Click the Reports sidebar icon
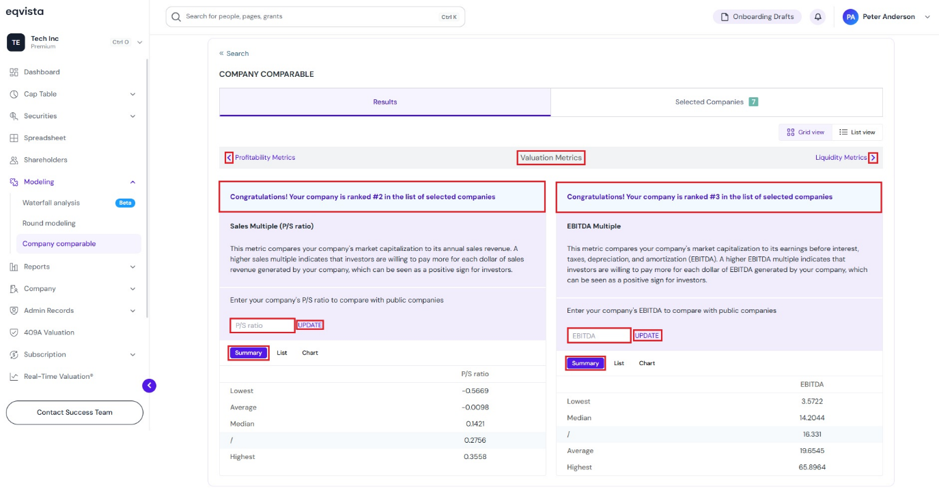The image size is (939, 491). coord(14,267)
